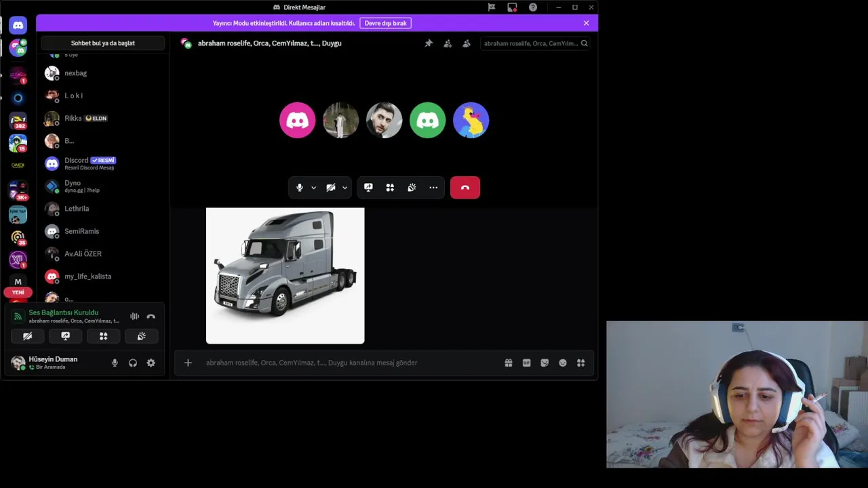868x488 pixels.
Task: Expand camera options arrow
Action: (344, 188)
